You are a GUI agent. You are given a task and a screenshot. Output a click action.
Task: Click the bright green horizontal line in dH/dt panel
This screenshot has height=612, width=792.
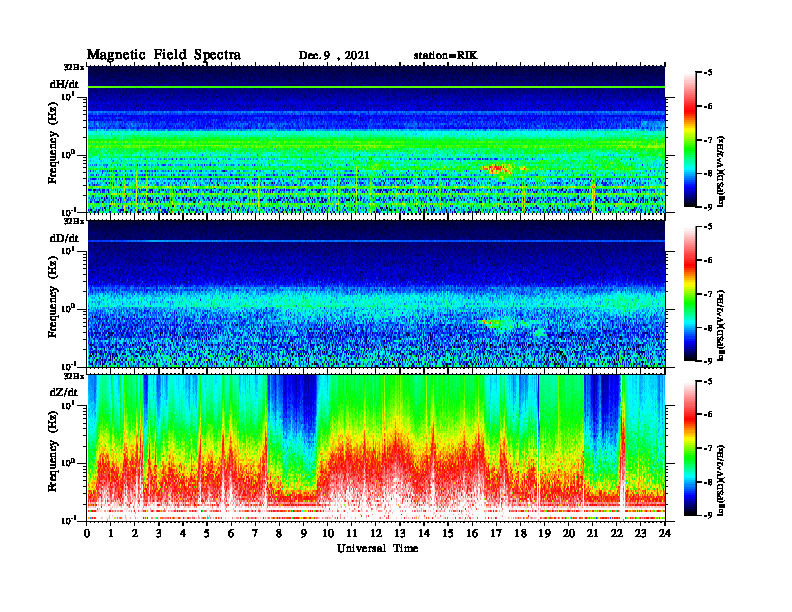click(376, 87)
